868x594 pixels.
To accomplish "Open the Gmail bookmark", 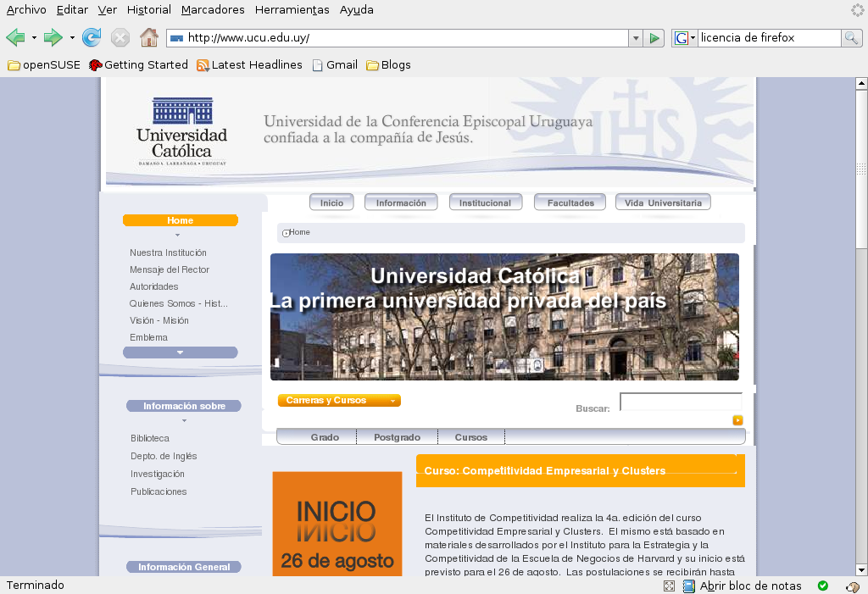I will click(335, 64).
